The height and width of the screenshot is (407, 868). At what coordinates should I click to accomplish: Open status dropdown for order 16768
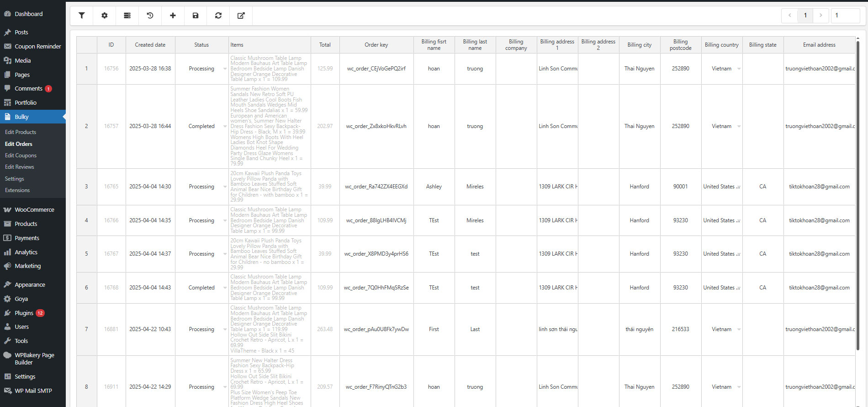pos(225,288)
